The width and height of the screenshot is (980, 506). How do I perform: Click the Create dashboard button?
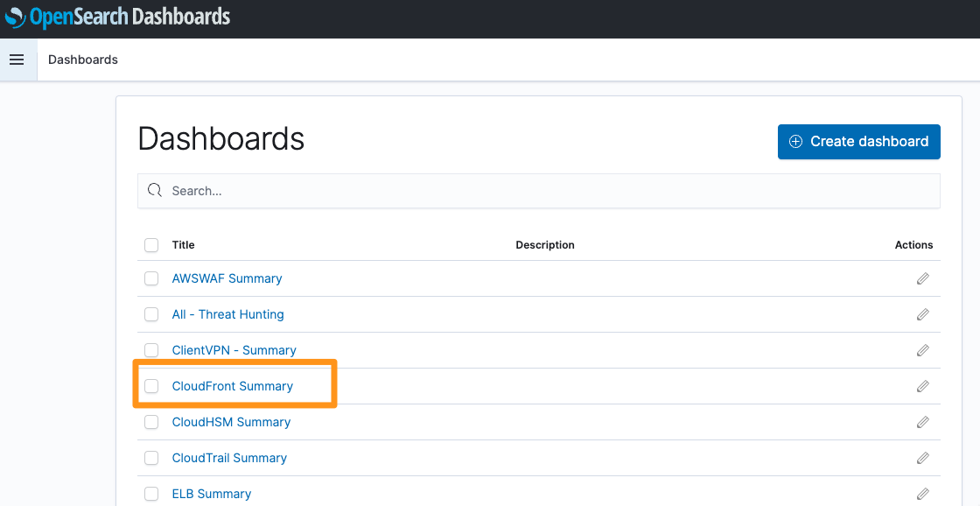coord(858,141)
